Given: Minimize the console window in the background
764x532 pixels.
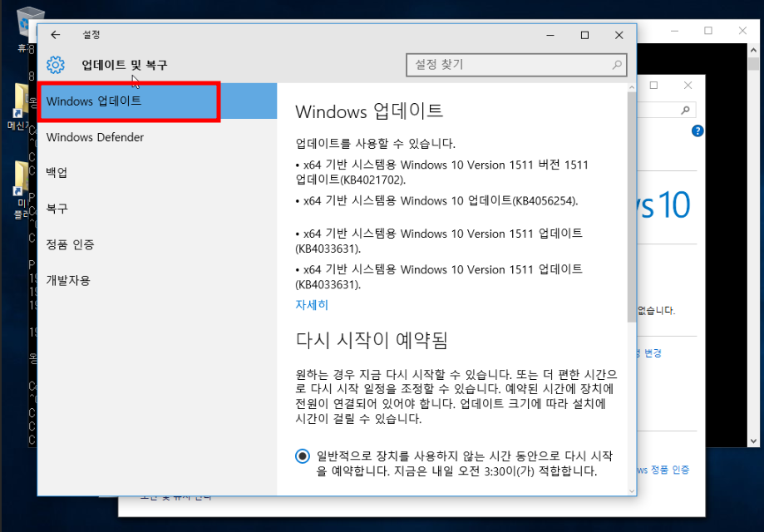Looking at the screenshot, I should point(674,31).
